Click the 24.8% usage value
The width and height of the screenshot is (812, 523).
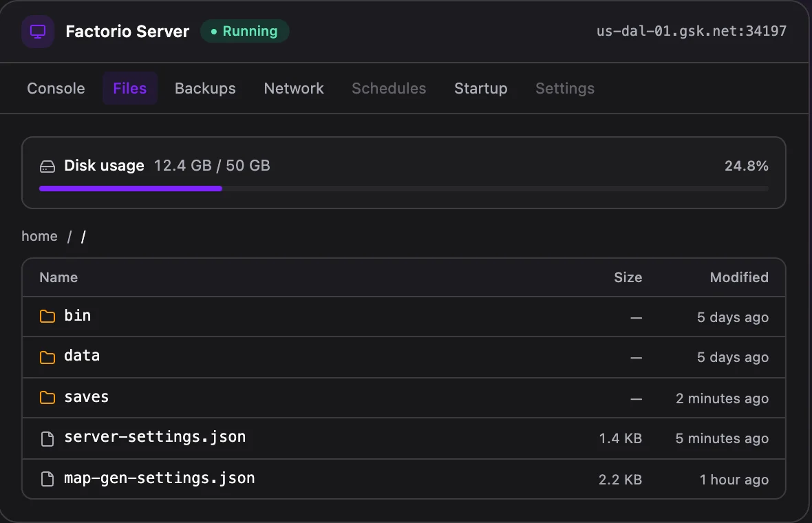(746, 166)
